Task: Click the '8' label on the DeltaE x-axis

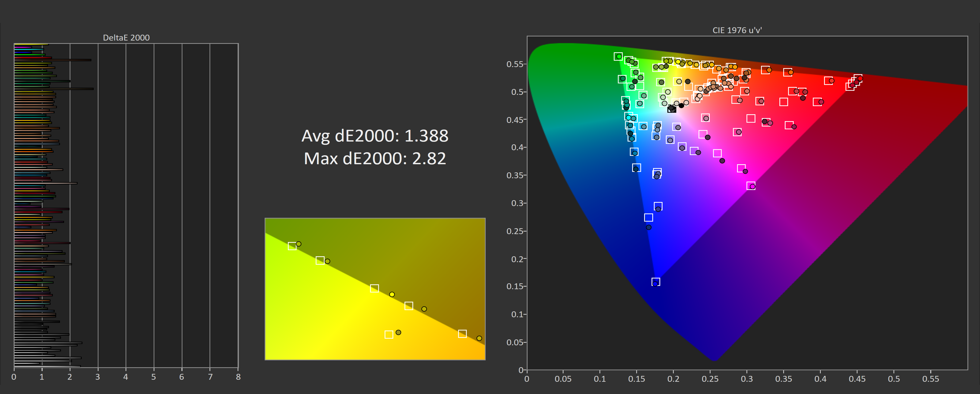Action: 238,377
